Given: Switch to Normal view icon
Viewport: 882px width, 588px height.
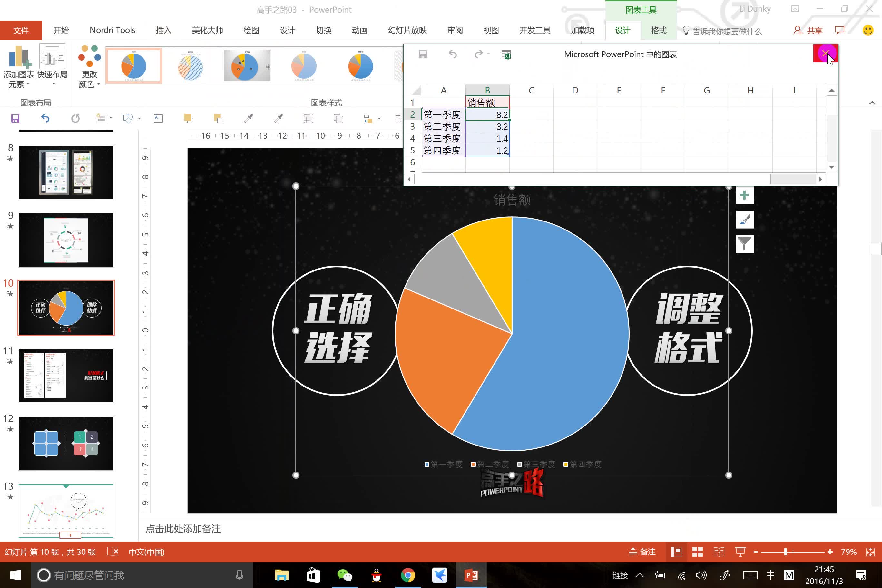Looking at the screenshot, I should 677,552.
